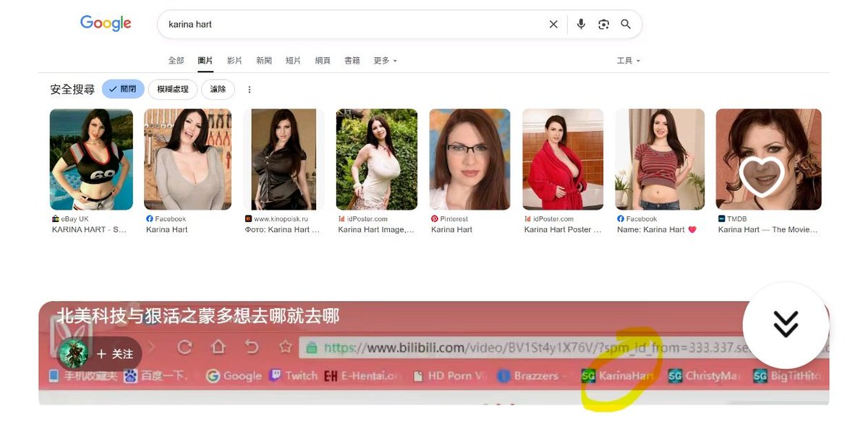Click the www.kinopoisk.ru source link
Screen dimensions: 868x437
tap(277, 218)
